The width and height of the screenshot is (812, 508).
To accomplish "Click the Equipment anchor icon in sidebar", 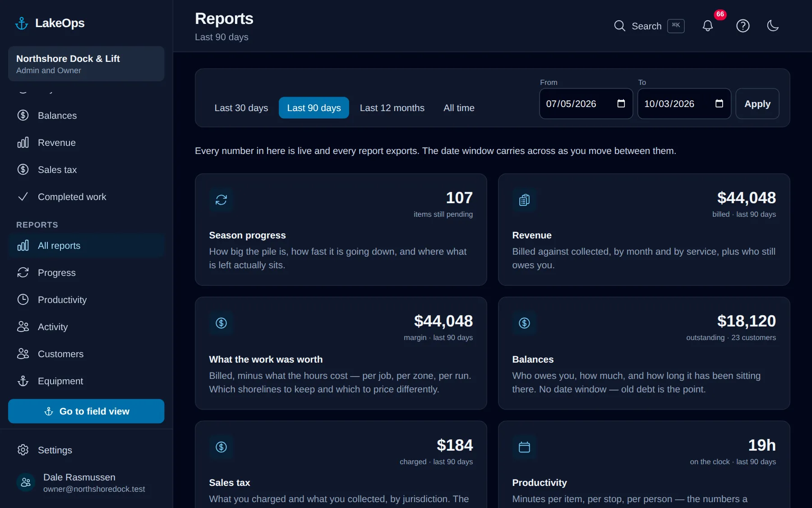I will coord(23,381).
